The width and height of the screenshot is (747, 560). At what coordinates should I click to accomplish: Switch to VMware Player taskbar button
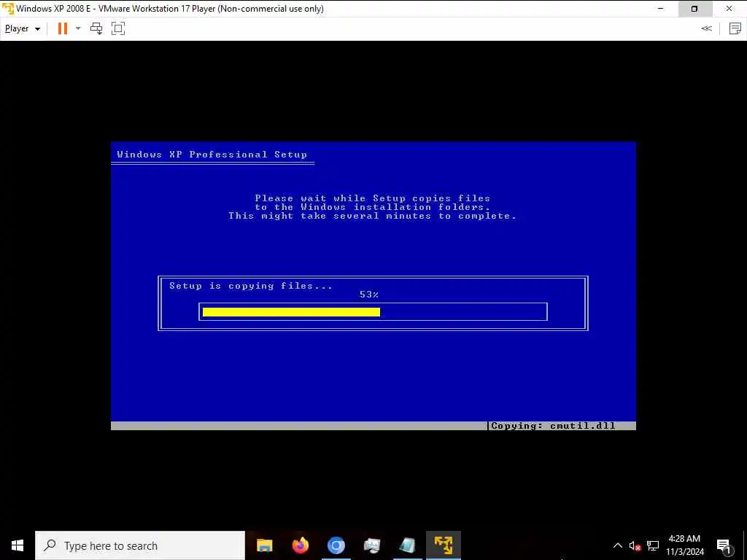[443, 545]
